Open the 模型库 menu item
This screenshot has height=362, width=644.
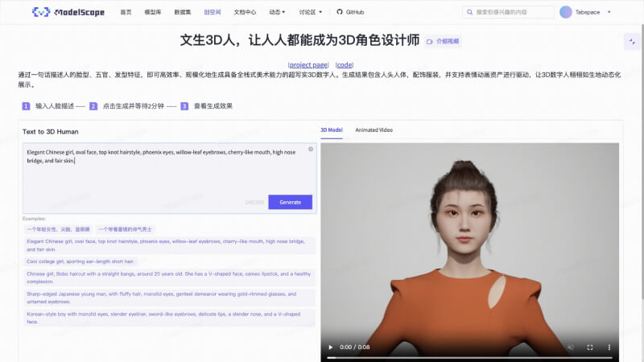pos(153,12)
